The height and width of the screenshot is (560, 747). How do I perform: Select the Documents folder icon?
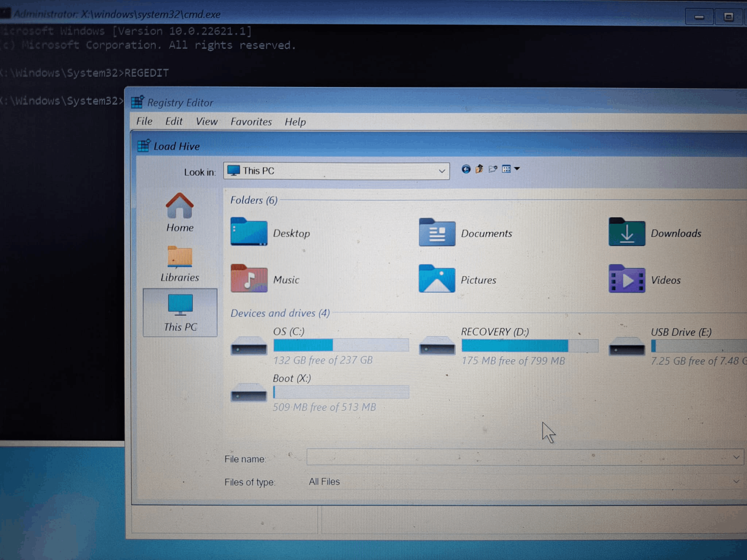(437, 232)
